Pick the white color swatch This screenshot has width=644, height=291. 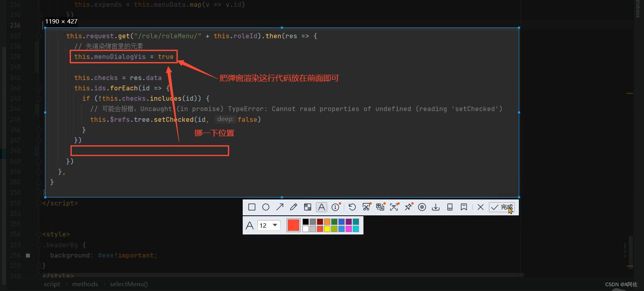click(x=306, y=229)
